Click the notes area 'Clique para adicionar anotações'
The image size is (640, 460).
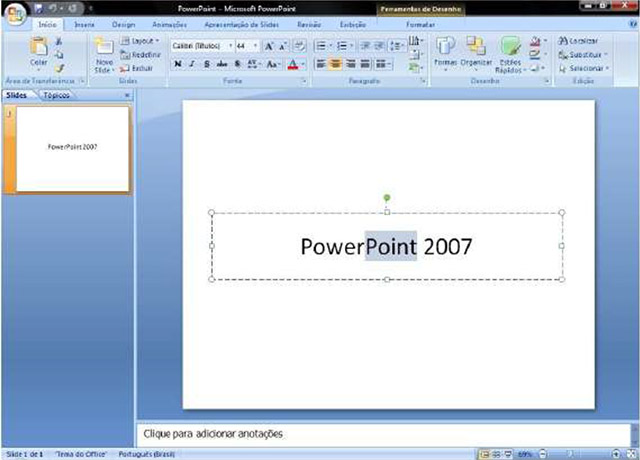213,433
